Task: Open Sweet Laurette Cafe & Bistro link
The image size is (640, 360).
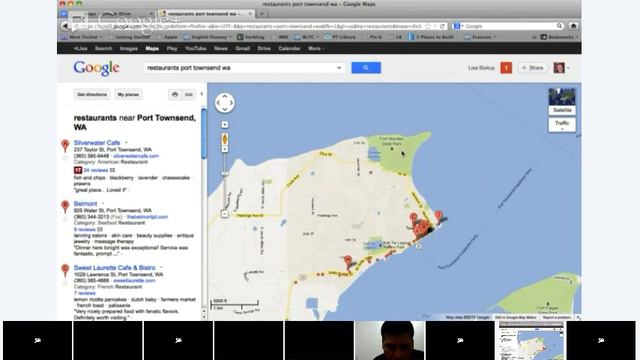Action: [114, 268]
